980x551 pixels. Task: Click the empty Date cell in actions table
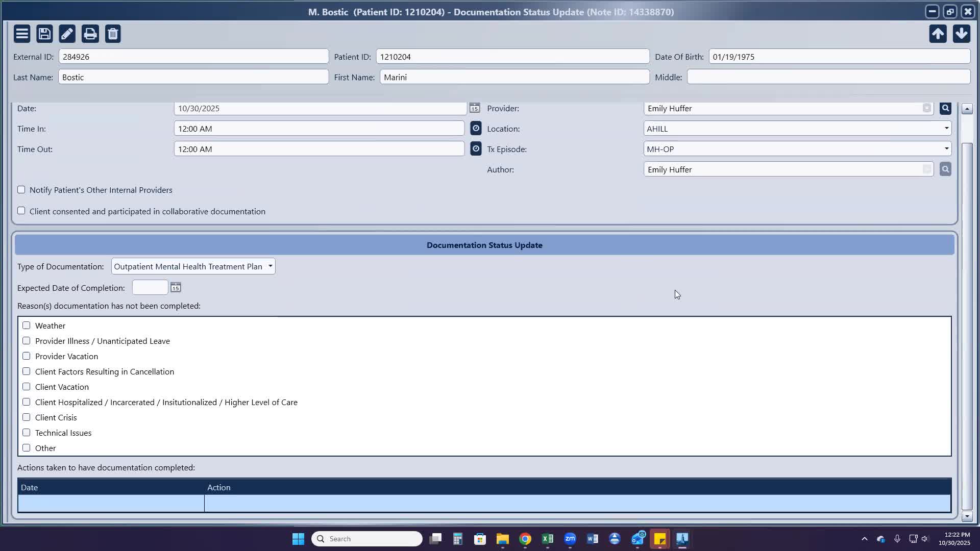click(111, 504)
